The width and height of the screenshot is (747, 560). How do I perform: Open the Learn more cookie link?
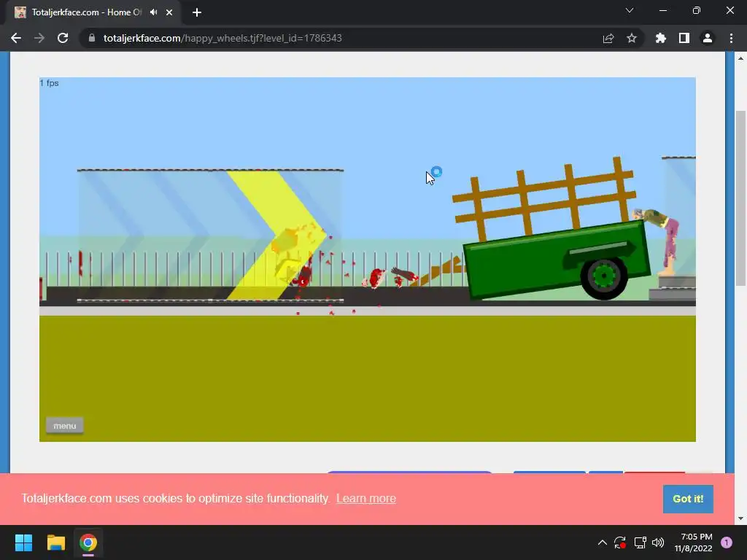[x=366, y=499]
